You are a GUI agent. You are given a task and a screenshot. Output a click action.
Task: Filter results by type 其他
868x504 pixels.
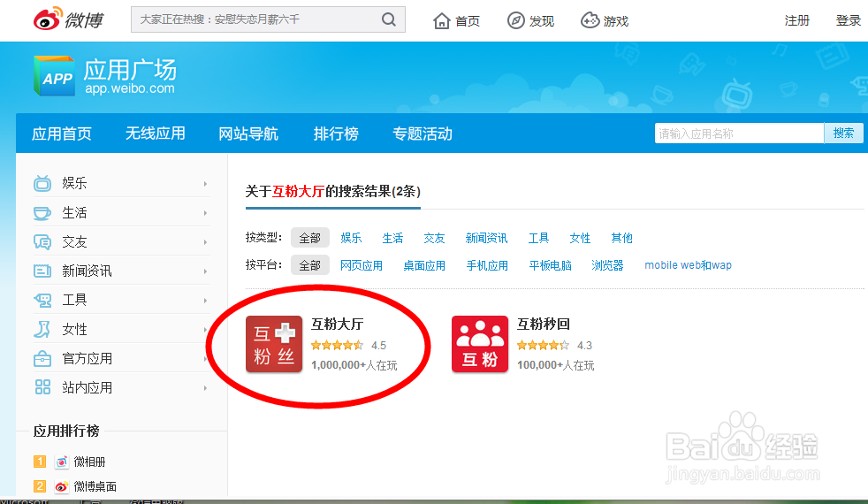621,238
